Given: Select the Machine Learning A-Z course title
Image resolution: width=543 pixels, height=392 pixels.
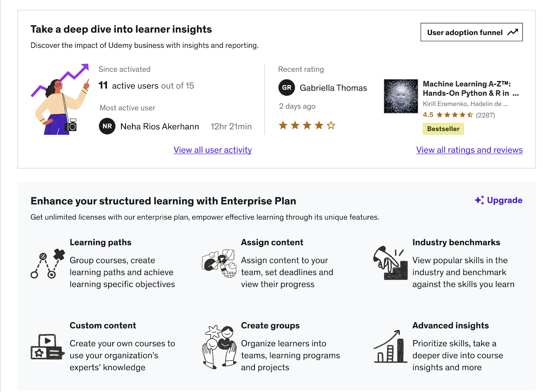Looking at the screenshot, I should tap(466, 89).
